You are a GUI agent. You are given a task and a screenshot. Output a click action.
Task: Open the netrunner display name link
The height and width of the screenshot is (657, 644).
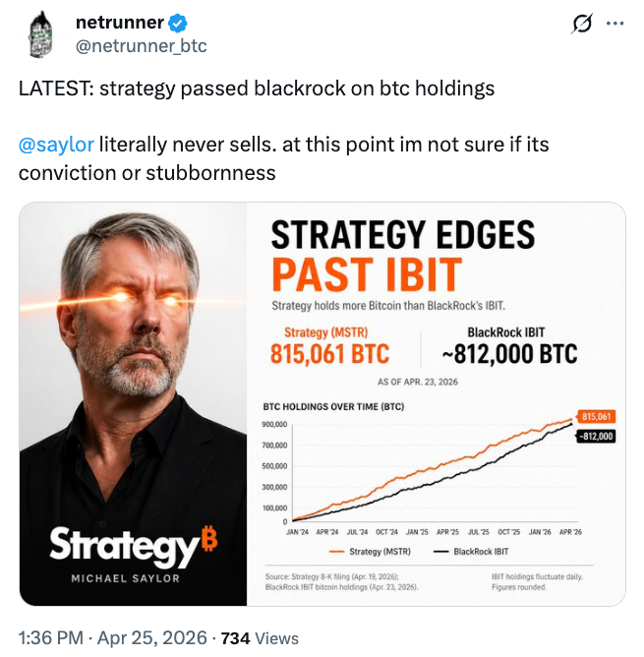tap(119, 24)
